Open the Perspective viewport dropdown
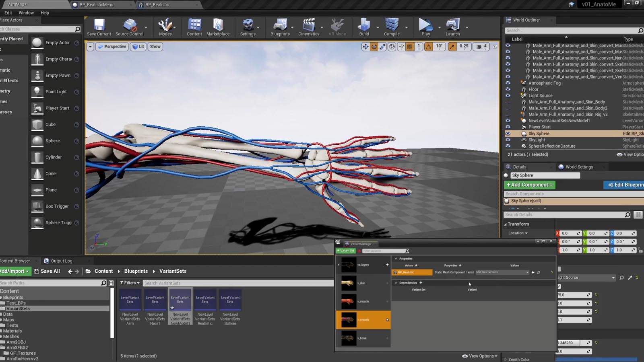Screen dimensions: 644x362 tap(112, 47)
